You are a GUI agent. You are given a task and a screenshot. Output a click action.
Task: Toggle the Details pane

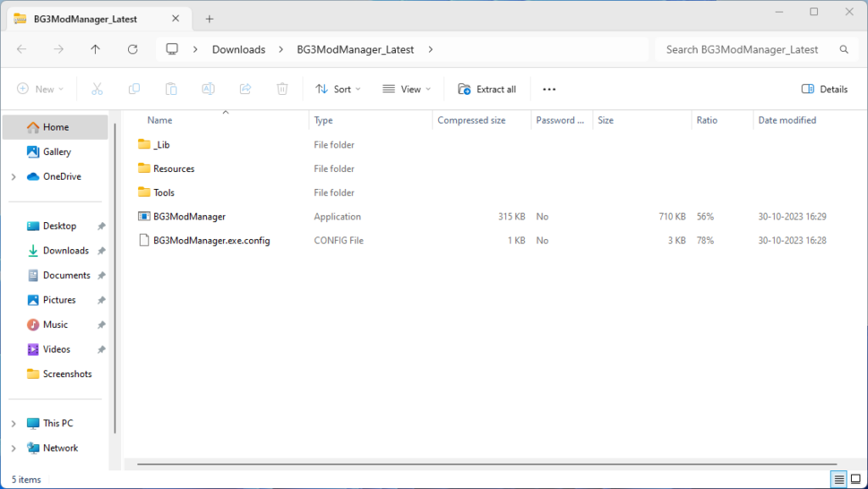coord(824,89)
